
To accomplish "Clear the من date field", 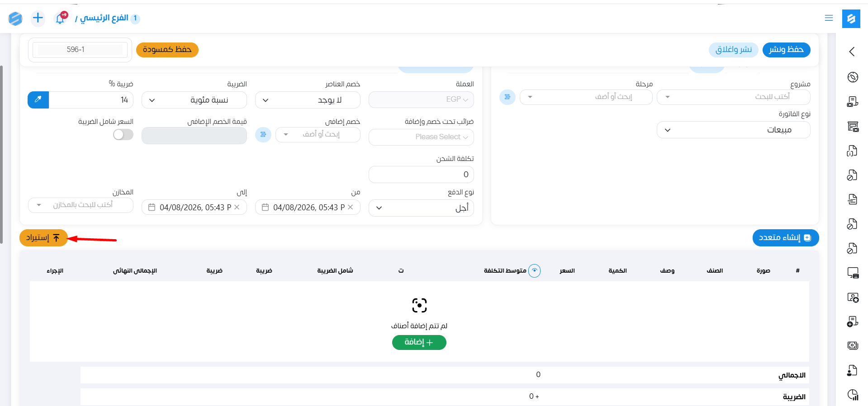I will tap(351, 208).
